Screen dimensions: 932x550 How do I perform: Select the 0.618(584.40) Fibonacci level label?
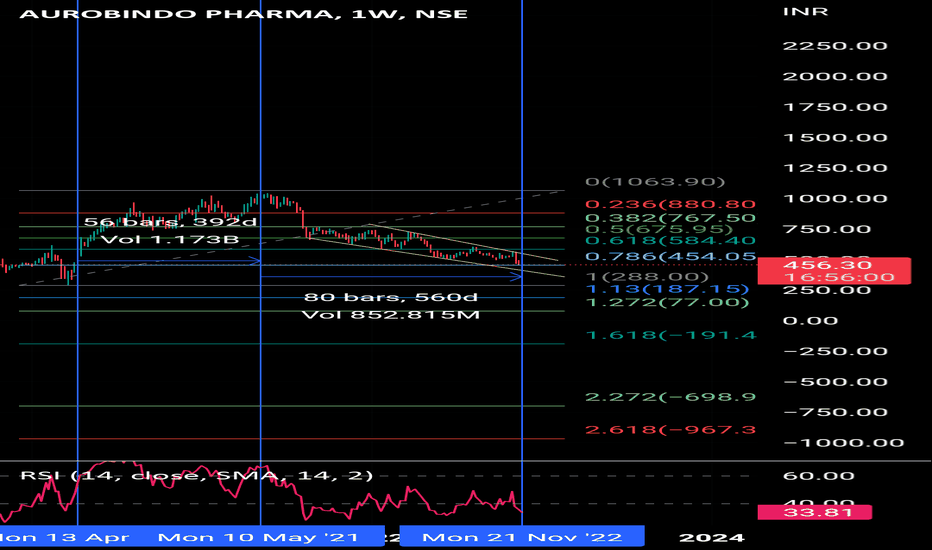670,241
